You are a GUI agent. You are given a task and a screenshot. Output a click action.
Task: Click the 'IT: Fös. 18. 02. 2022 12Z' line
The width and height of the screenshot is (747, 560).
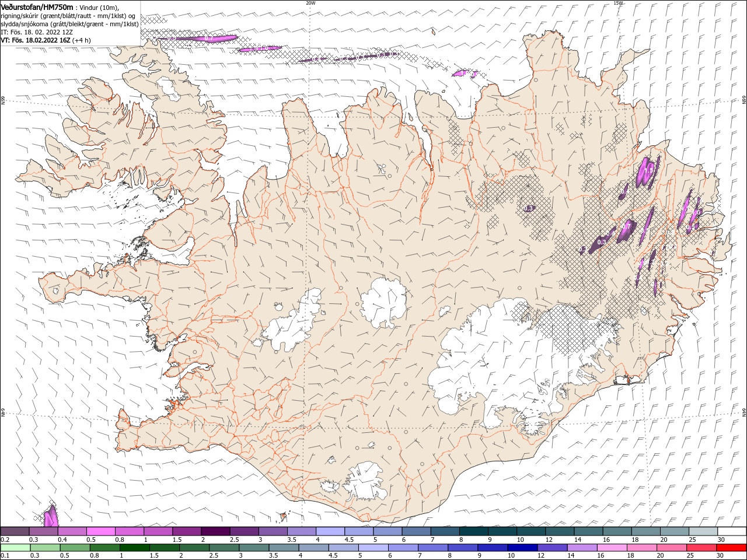(37, 32)
